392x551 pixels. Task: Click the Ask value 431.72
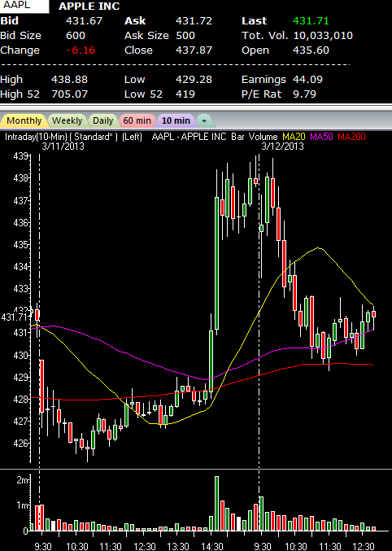click(194, 20)
